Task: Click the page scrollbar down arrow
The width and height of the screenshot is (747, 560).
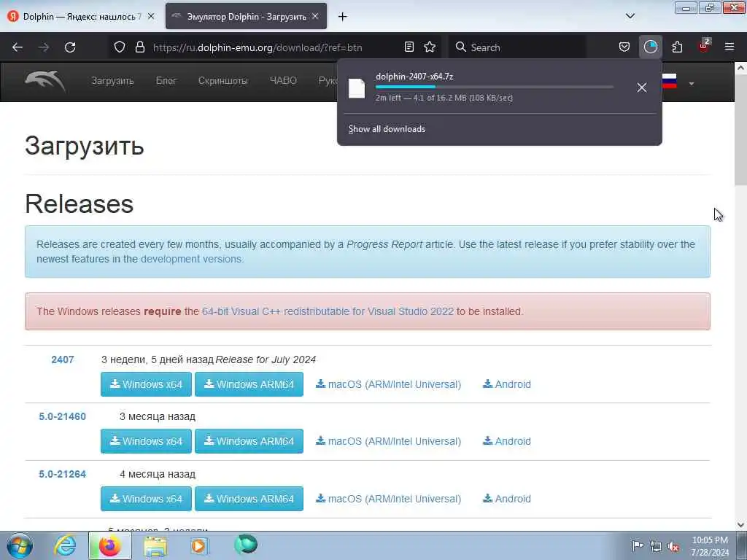Action: click(741, 525)
